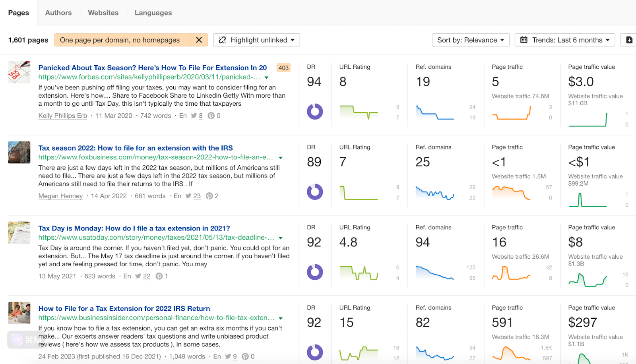The height and width of the screenshot is (364, 636).
Task: Click the Twitter icon on USA Today result
Action: (138, 276)
